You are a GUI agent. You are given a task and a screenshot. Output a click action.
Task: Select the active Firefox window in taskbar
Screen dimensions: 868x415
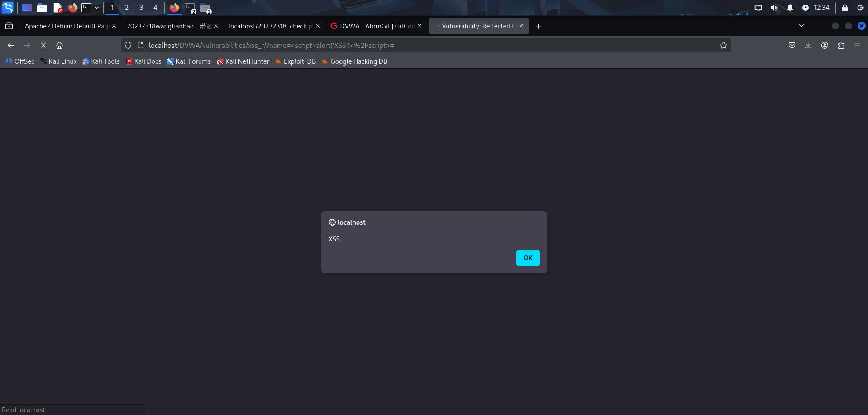(174, 8)
